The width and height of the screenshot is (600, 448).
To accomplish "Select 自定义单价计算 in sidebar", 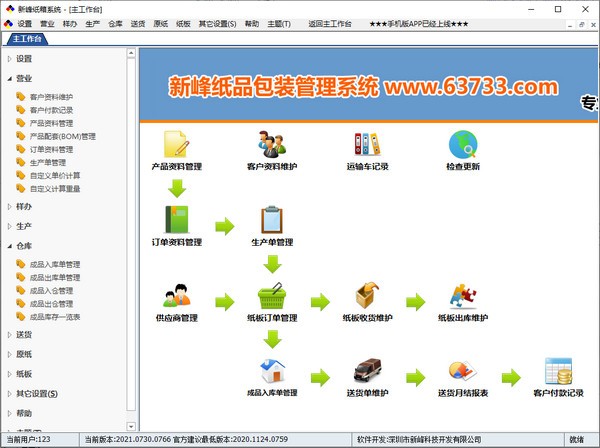I will [55, 176].
